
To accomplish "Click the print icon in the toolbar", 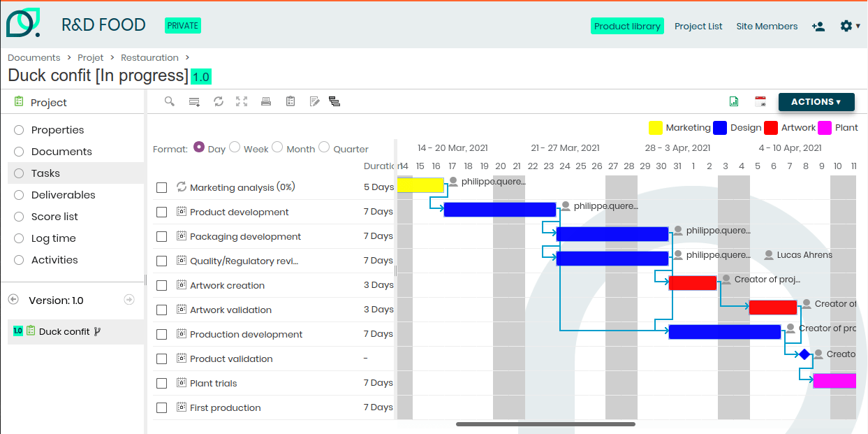I will [266, 101].
